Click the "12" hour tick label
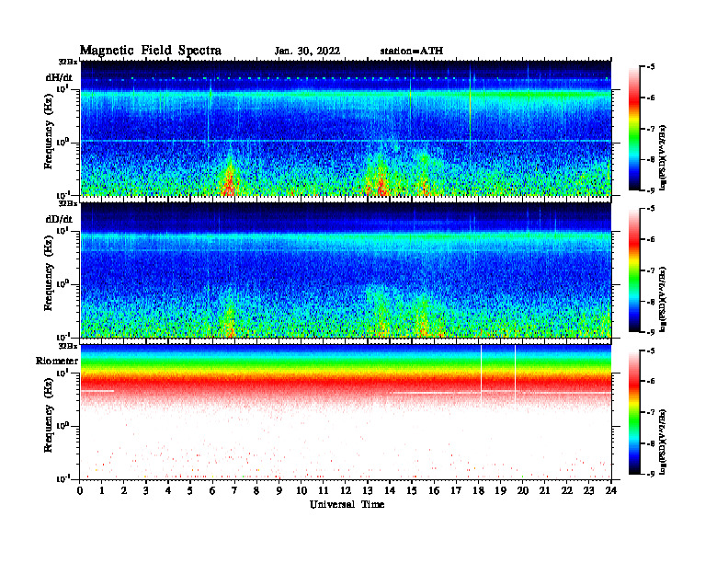The image size is (728, 563). [x=346, y=491]
